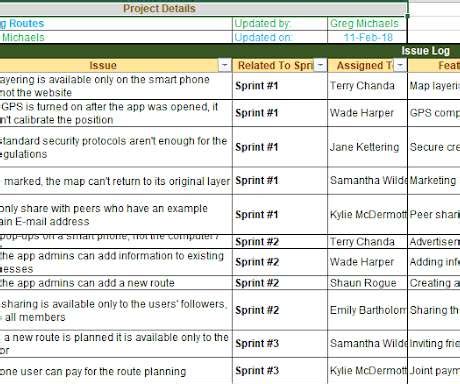This screenshot has height=384, width=460.
Task: Select the Secure feature cell
Action: (x=434, y=147)
